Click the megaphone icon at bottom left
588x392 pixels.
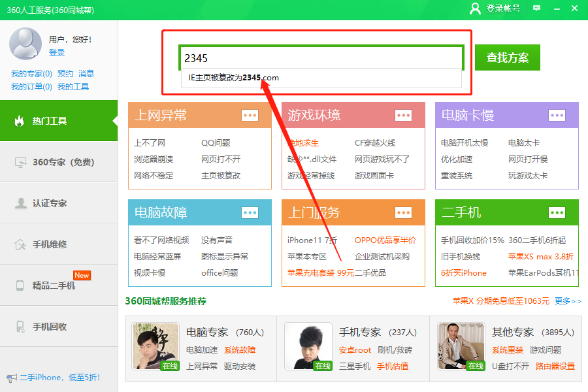tap(12, 378)
